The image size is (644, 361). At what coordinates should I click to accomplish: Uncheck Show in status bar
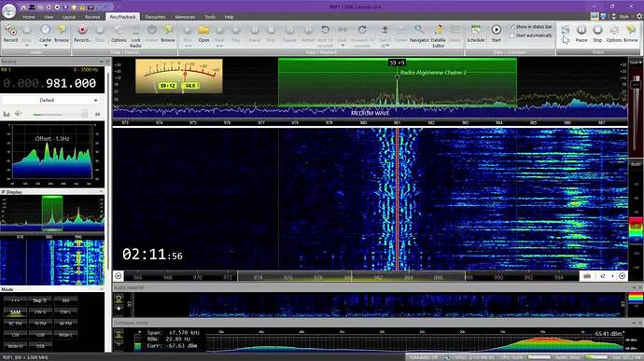tap(511, 27)
